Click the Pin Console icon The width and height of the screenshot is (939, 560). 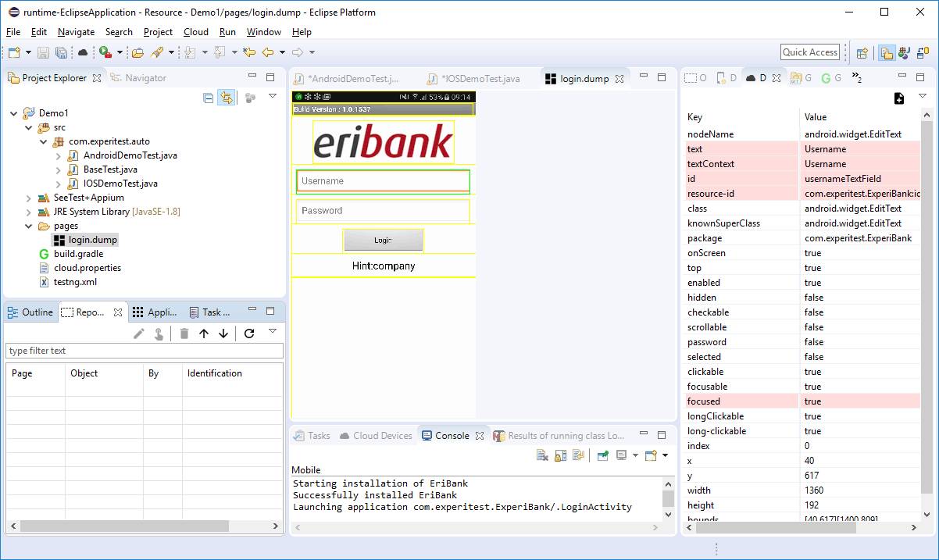tap(602, 455)
